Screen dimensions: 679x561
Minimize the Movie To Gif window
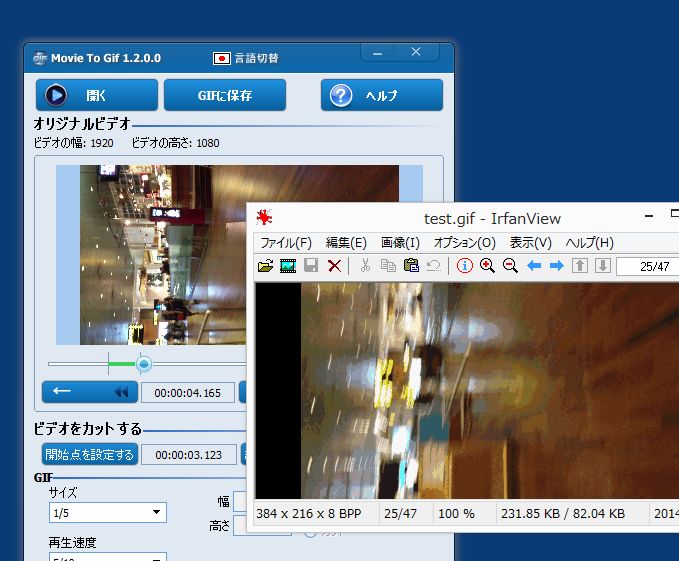(x=377, y=53)
